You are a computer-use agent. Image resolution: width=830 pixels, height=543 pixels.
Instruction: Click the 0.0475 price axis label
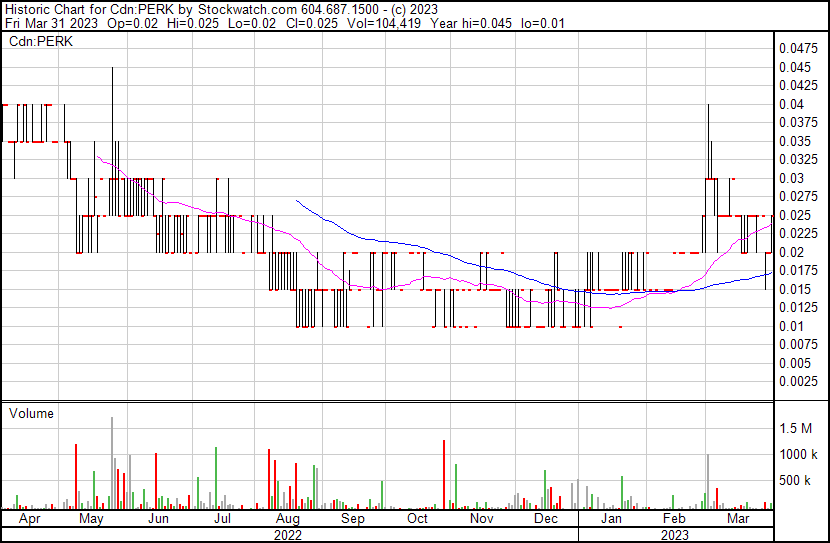tap(797, 48)
